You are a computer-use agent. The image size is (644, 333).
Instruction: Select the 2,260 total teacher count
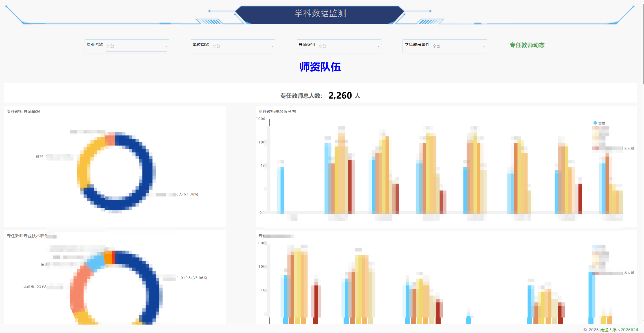pyautogui.click(x=340, y=95)
